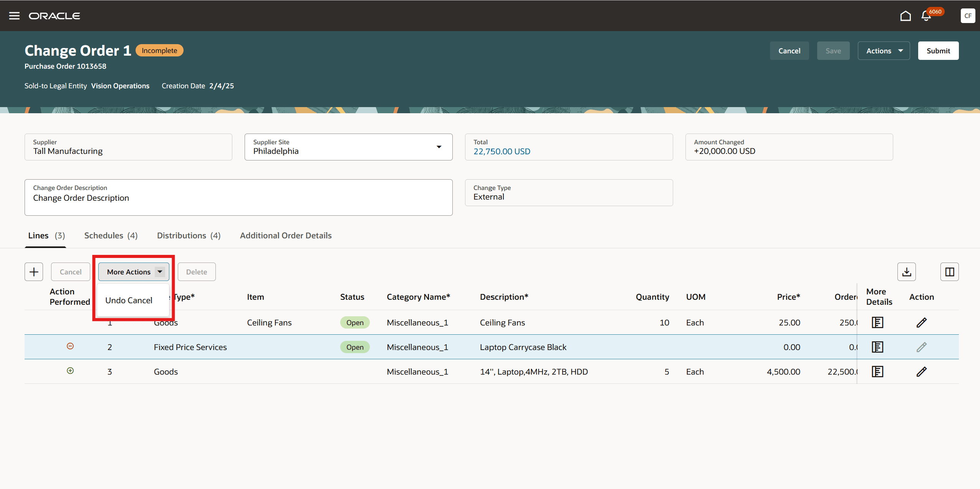Edit the Ceiling Fans line pencil icon

(921, 322)
